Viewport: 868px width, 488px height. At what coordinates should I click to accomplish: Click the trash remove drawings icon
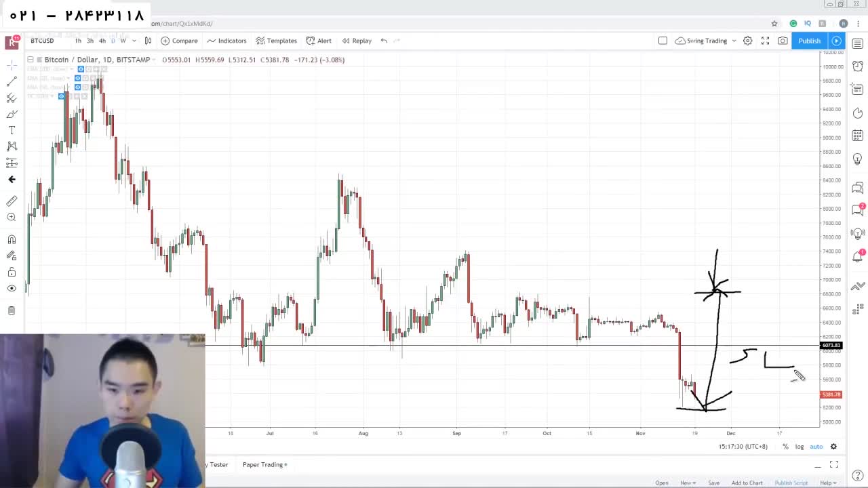click(12, 310)
